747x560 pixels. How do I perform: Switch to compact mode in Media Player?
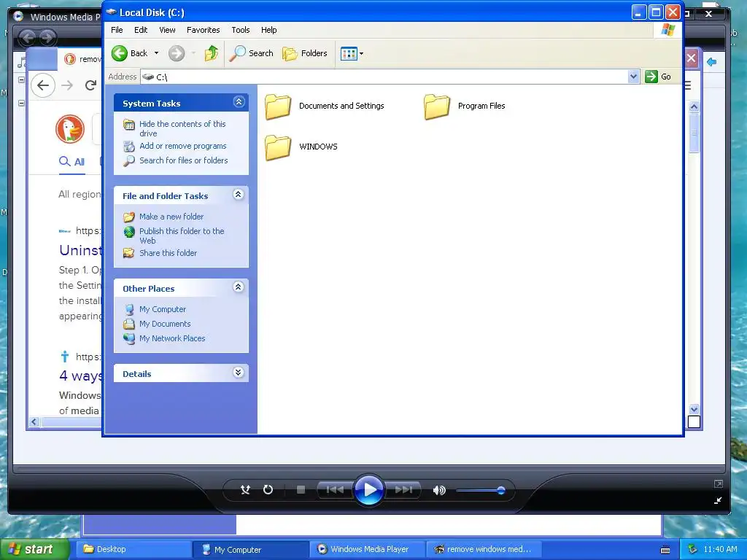pyautogui.click(x=718, y=500)
